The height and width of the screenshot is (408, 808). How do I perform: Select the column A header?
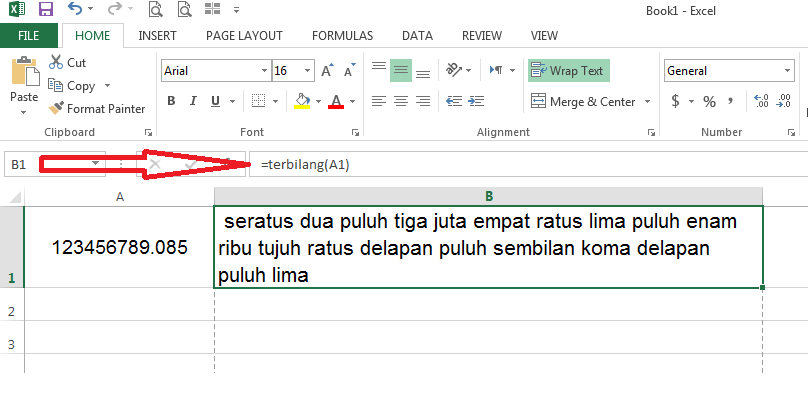pos(119,196)
